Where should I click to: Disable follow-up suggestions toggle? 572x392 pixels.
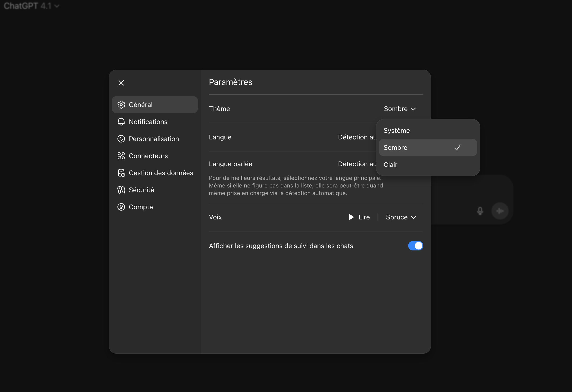click(416, 245)
